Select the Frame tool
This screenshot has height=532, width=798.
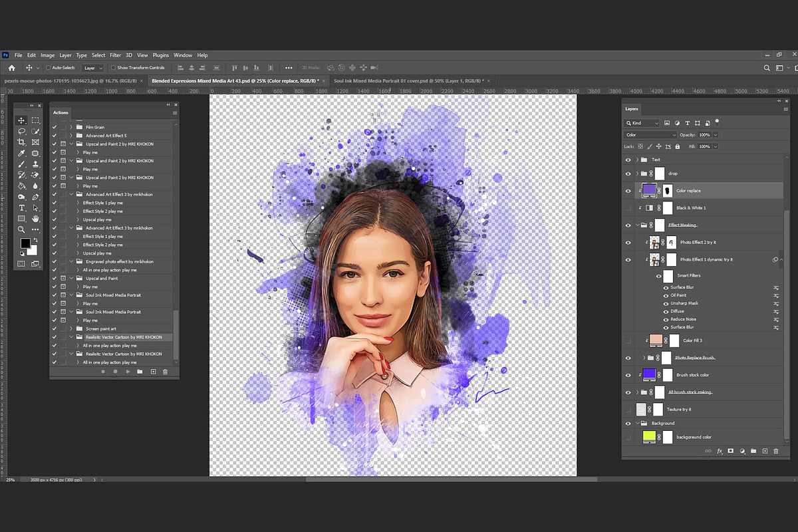tap(35, 142)
